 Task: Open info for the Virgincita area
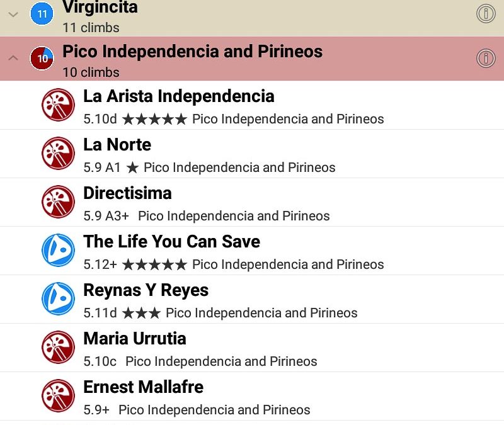pyautogui.click(x=486, y=13)
